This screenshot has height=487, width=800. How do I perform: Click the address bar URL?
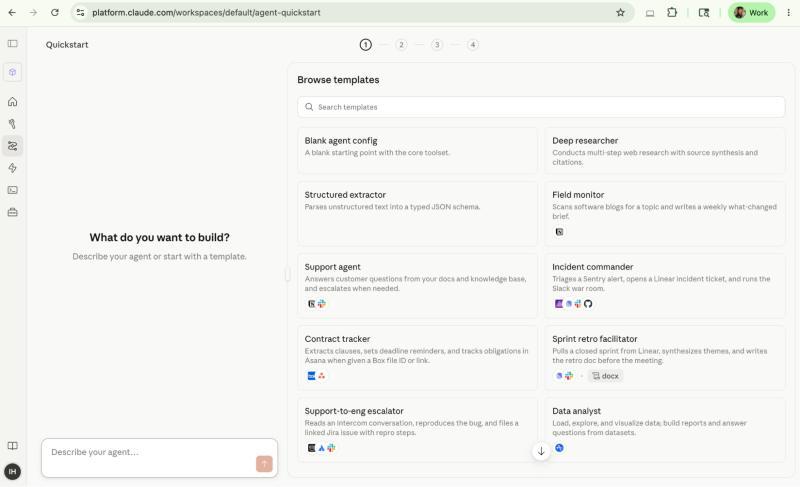[x=206, y=13]
